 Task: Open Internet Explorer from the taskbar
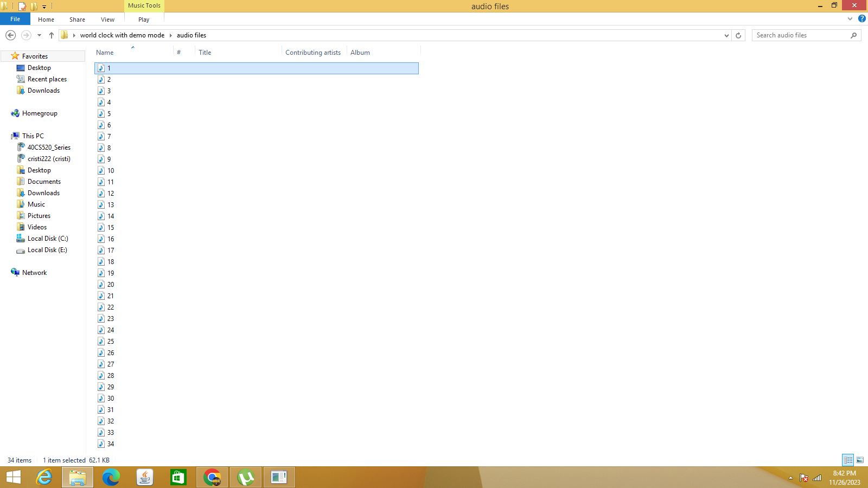tap(44, 477)
